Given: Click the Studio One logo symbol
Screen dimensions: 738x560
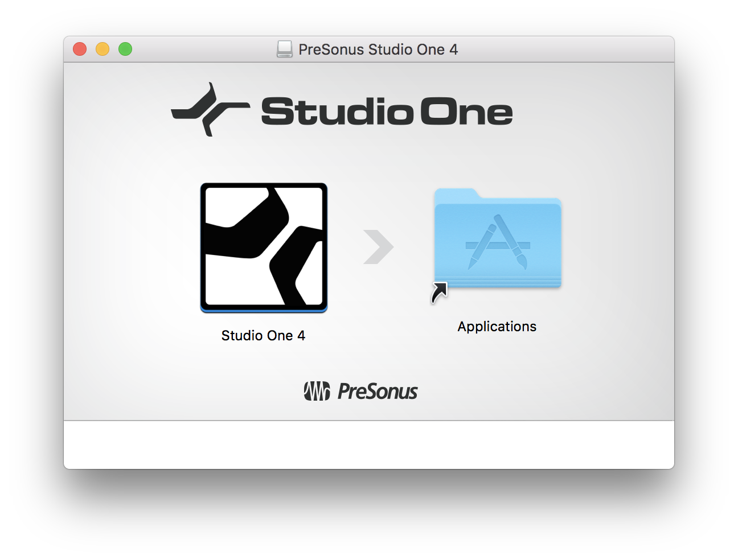Looking at the screenshot, I should (x=210, y=109).
